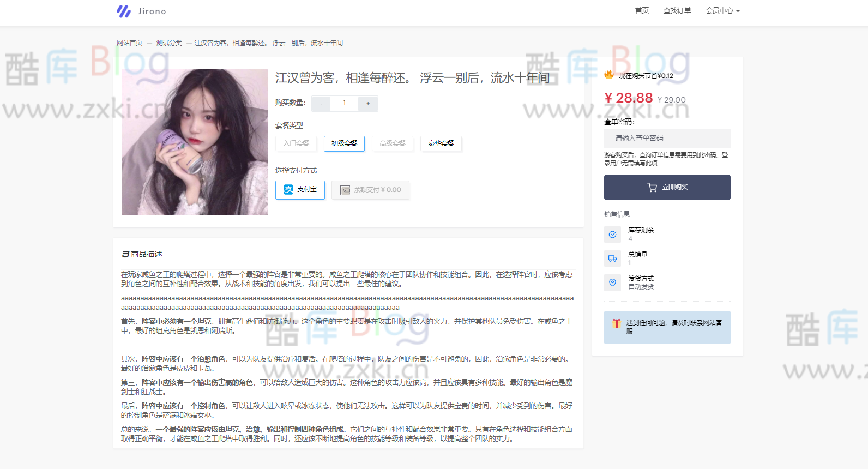Choose 余额支付 payment method
Viewport: 868px width, 469px height.
tap(370, 190)
